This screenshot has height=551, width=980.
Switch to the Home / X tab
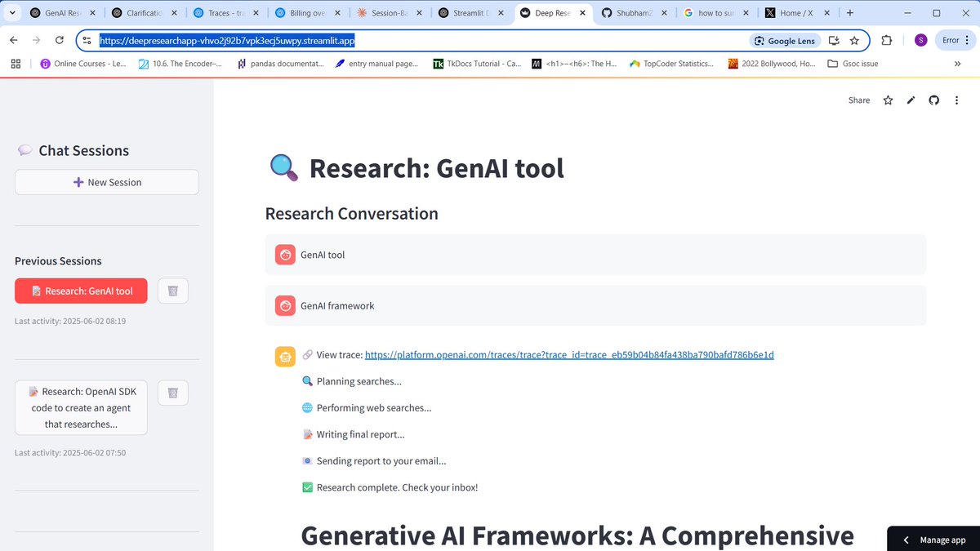coord(799,13)
